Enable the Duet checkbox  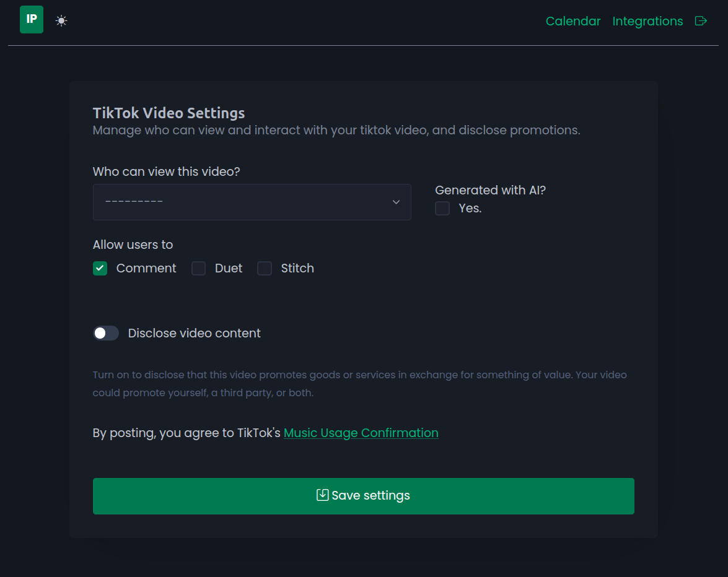click(x=199, y=268)
